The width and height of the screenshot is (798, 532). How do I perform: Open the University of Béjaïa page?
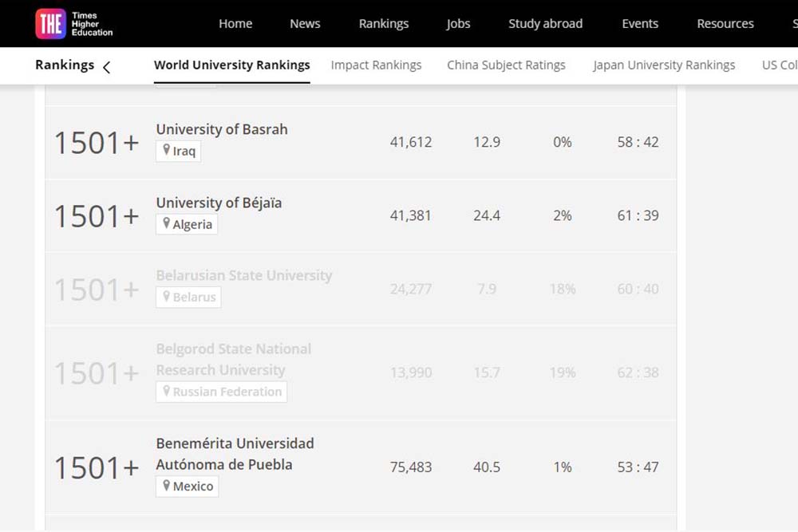pos(219,203)
